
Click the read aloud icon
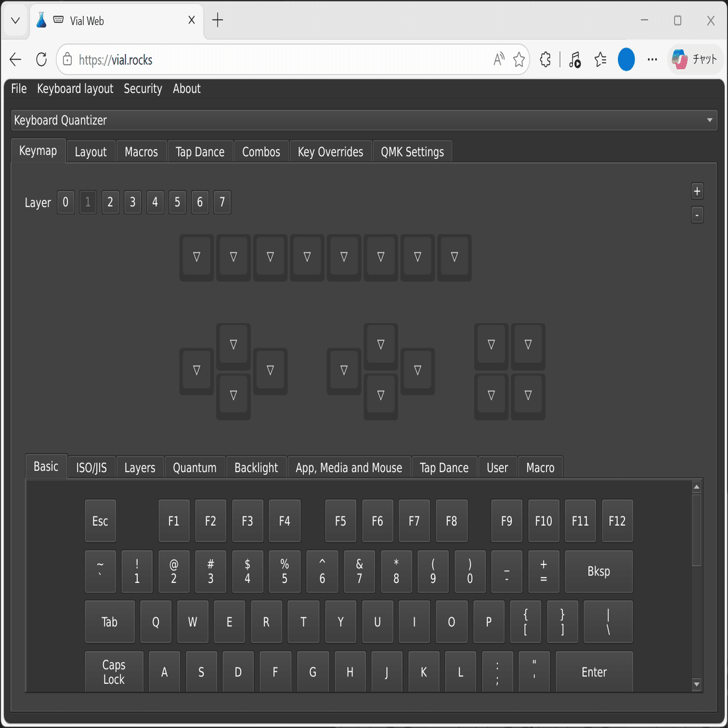tap(499, 59)
